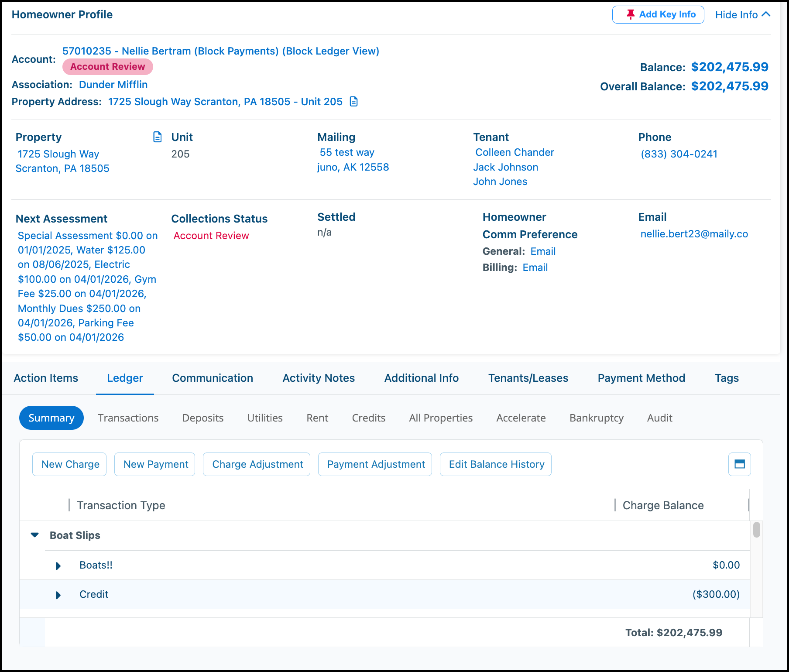789x672 pixels.
Task: Open mailing address 55 test way
Action: coord(353,160)
